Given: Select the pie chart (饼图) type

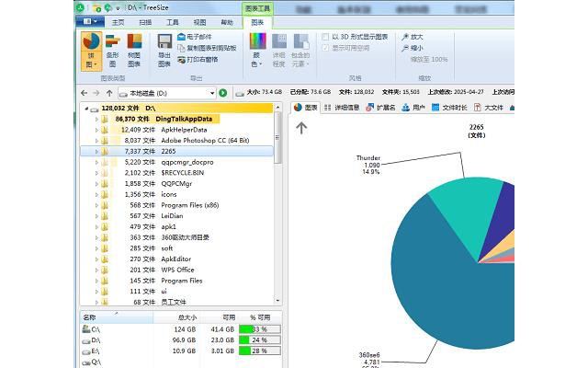Looking at the screenshot, I should pyautogui.click(x=91, y=52).
